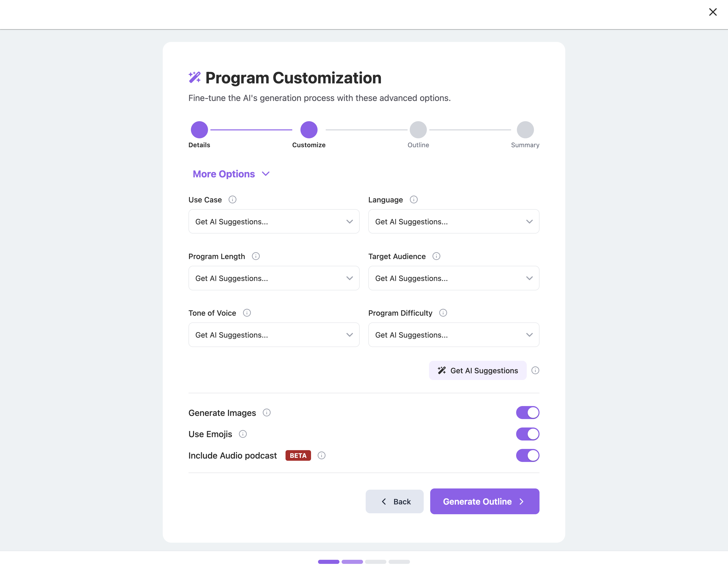Viewport: 728px width, 574px height.
Task: Collapse the More Options section
Action: (231, 174)
